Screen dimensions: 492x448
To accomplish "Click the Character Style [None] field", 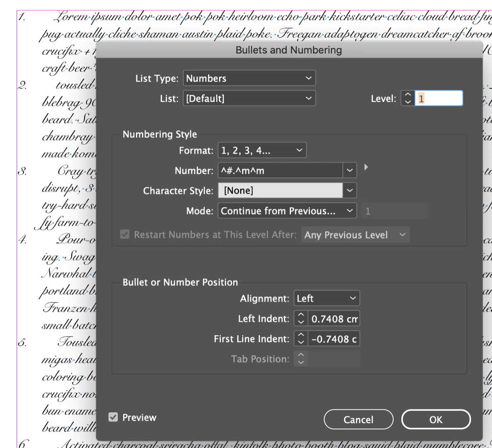I will pyautogui.click(x=280, y=190).
